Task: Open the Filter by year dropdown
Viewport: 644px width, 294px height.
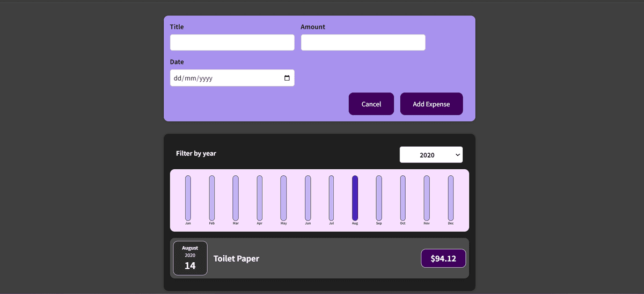Action: [x=431, y=155]
